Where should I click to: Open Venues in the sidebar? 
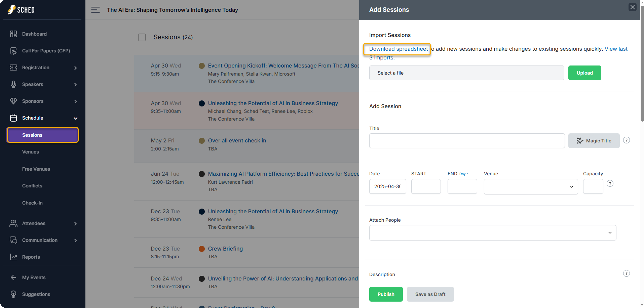(31, 152)
